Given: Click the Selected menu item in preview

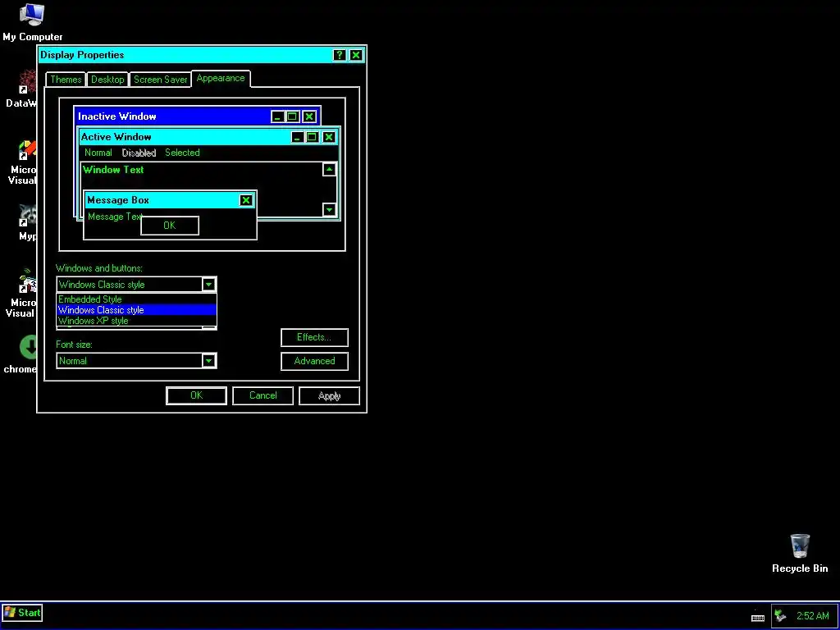Looking at the screenshot, I should (182, 153).
